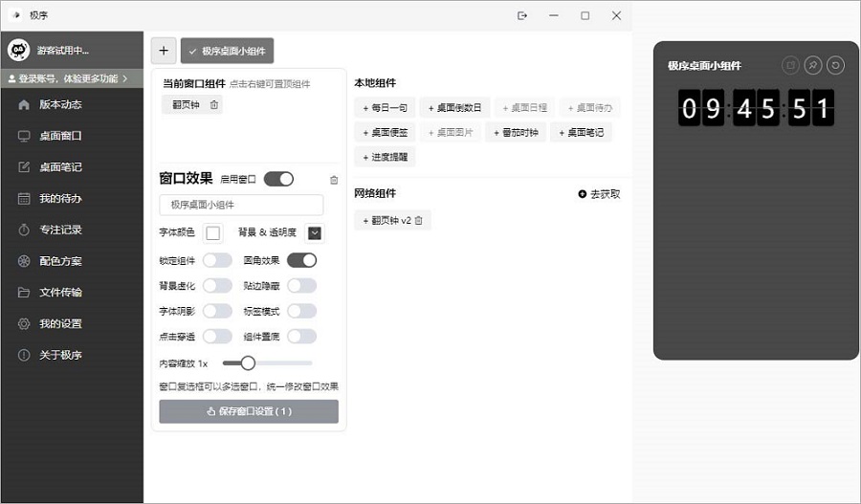Add the 桌面倒数日 component

click(454, 108)
